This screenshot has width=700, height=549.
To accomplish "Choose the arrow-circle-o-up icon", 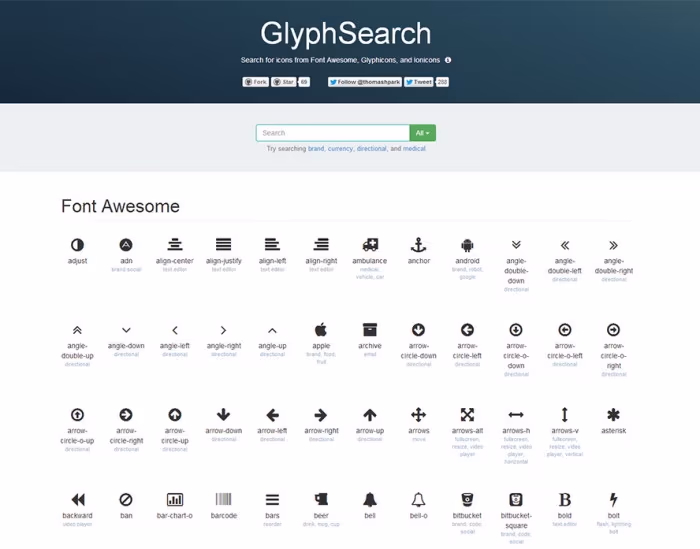I will tap(77, 415).
